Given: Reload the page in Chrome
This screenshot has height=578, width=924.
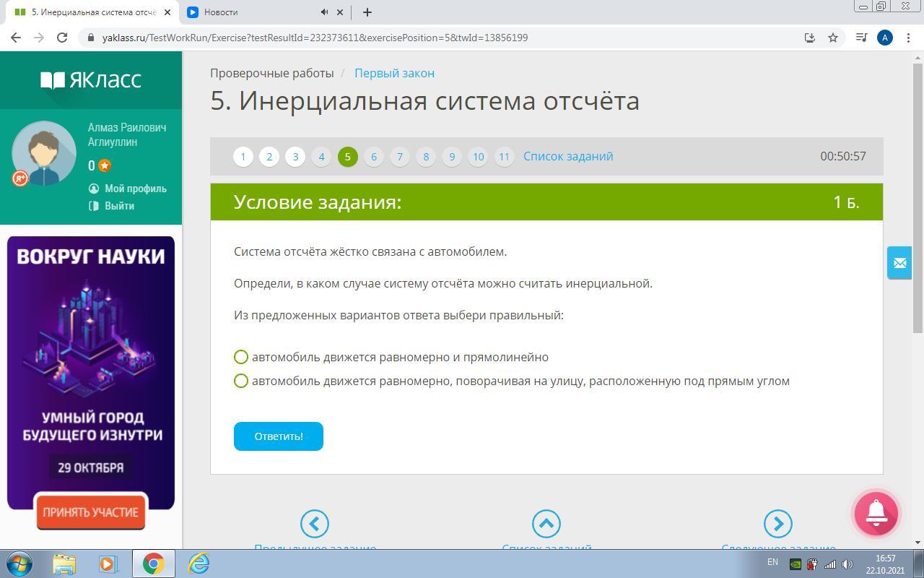Looking at the screenshot, I should coord(62,38).
